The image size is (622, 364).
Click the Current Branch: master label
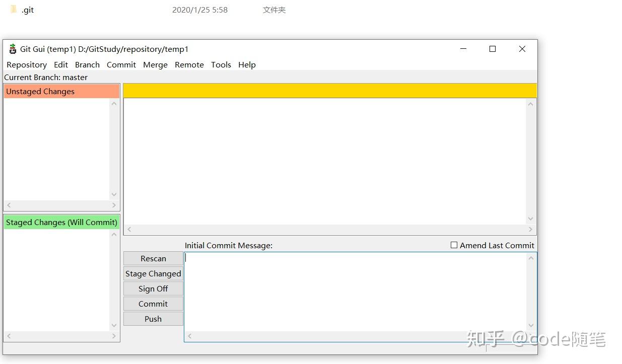coord(46,77)
